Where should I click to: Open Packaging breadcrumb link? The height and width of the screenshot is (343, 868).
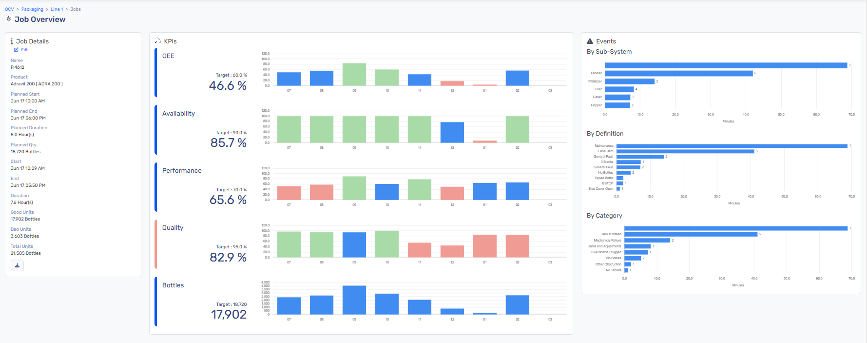[x=32, y=9]
